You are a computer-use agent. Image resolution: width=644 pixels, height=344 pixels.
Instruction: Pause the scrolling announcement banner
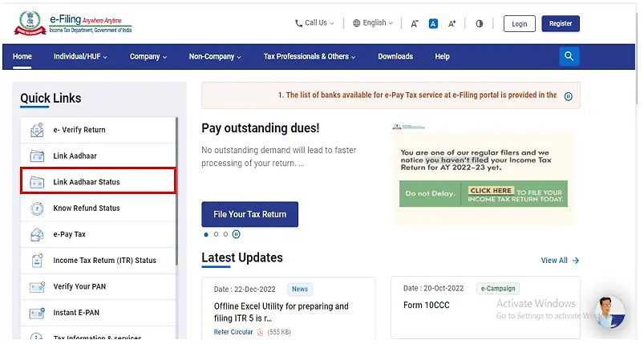pyautogui.click(x=568, y=96)
